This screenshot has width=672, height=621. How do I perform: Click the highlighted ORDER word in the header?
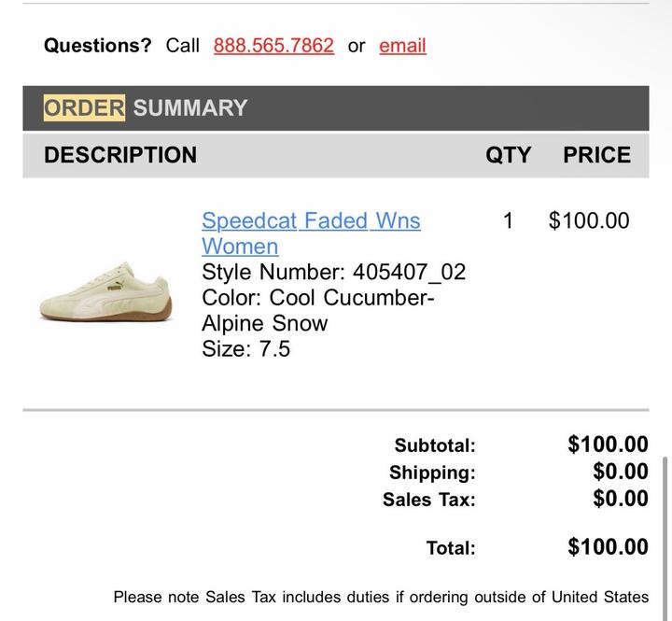point(84,107)
